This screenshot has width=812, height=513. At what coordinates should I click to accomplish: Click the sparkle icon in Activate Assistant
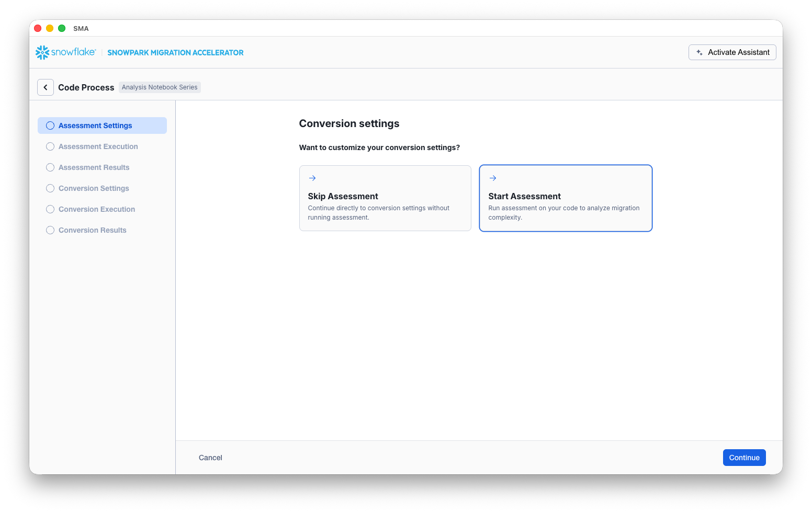[700, 52]
